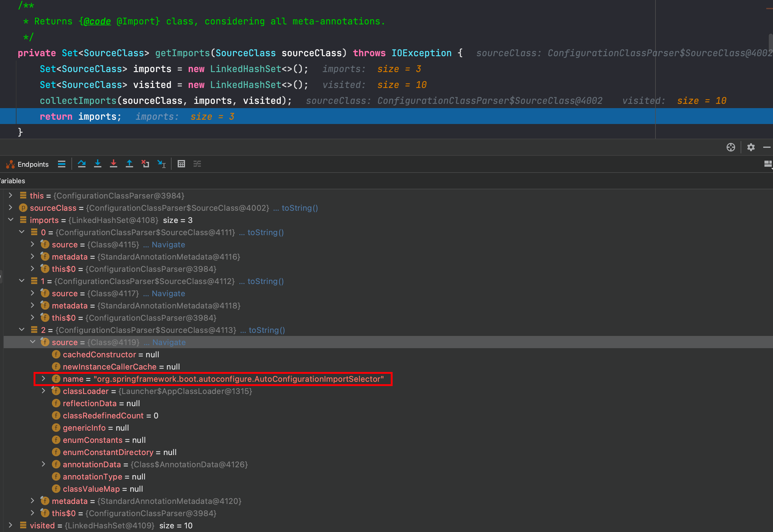
Task: Collapse the imports LinkedHashSet node
Action: click(x=10, y=220)
